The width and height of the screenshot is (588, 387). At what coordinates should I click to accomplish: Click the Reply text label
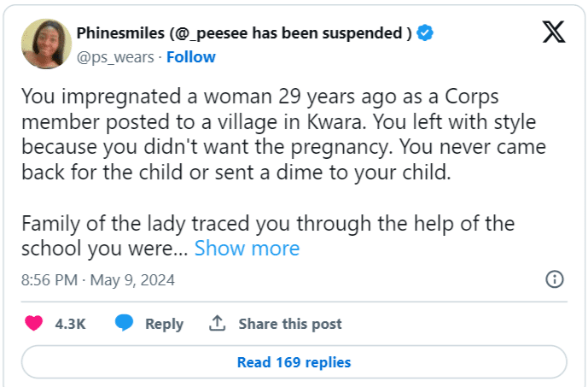[x=164, y=324]
